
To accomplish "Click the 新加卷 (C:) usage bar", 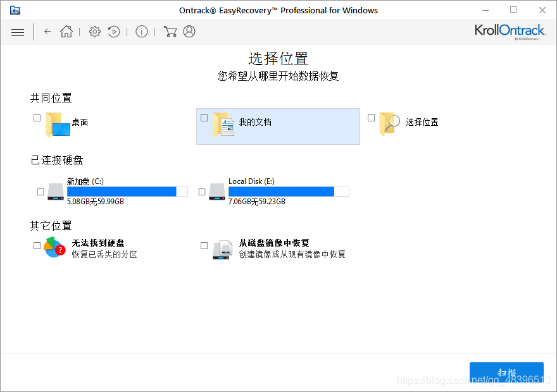I will 127,191.
